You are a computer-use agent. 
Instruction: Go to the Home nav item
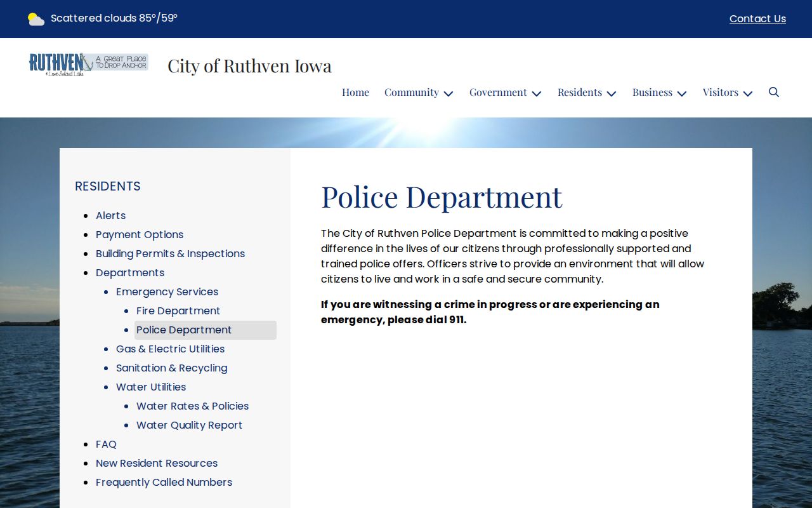point(355,92)
